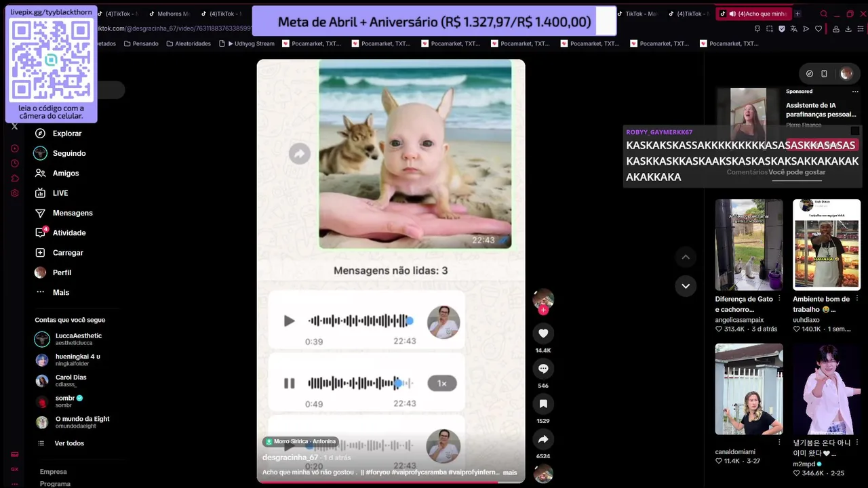Open GX corner icon in sidebar

pyautogui.click(x=15, y=469)
